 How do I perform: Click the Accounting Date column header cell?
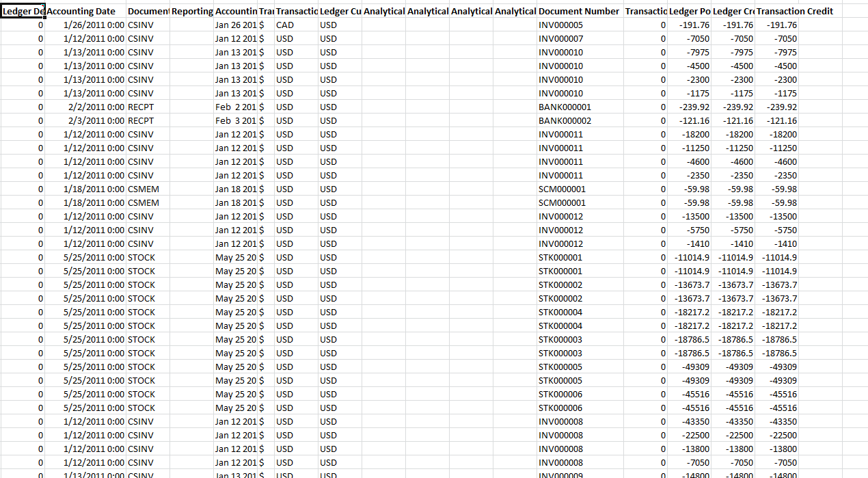click(x=85, y=12)
